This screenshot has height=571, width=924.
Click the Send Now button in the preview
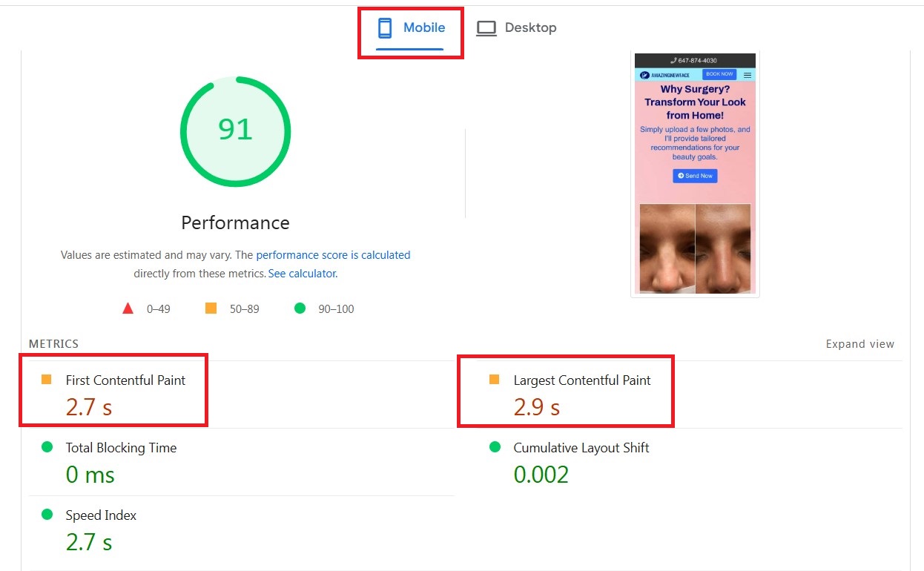(x=696, y=175)
